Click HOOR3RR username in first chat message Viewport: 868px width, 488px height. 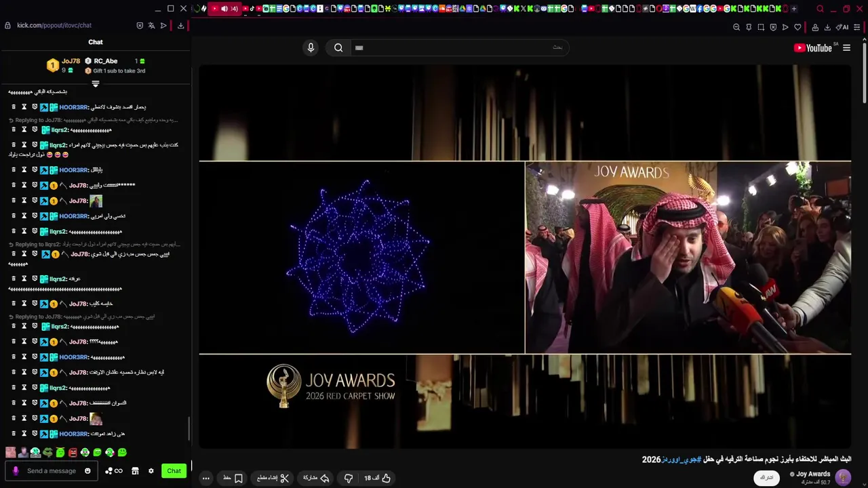(74, 107)
